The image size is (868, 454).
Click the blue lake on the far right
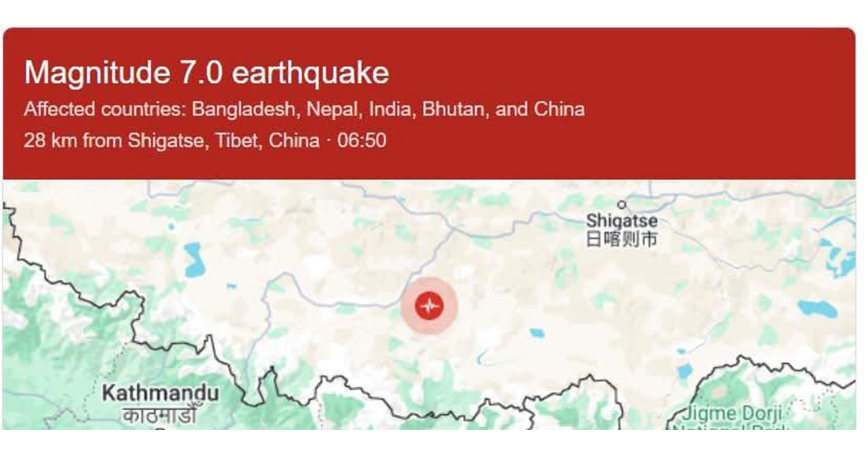click(x=818, y=308)
